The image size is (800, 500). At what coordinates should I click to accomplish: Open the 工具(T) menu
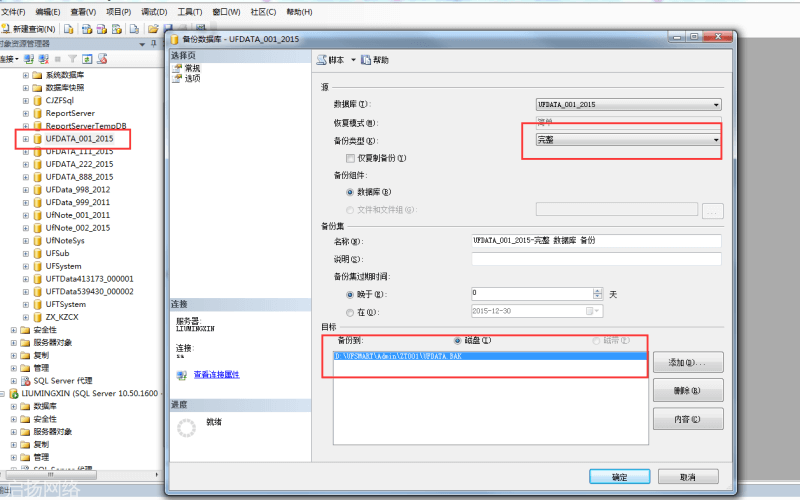pos(190,12)
